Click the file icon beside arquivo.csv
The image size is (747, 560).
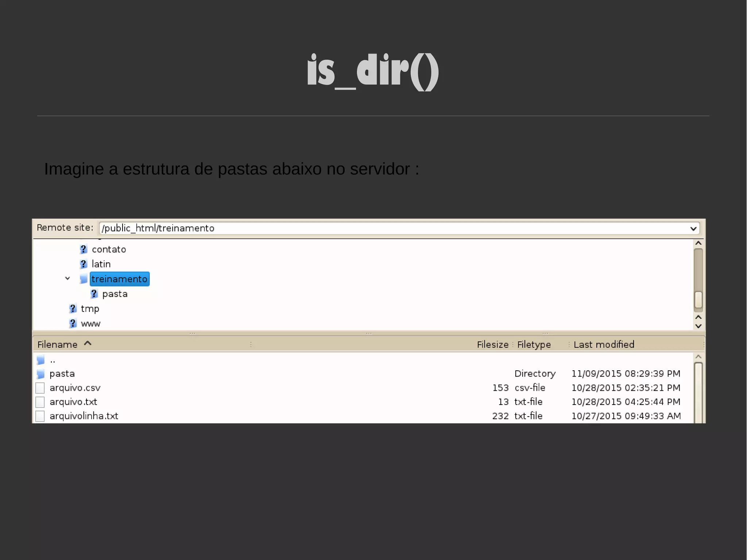pyautogui.click(x=40, y=388)
